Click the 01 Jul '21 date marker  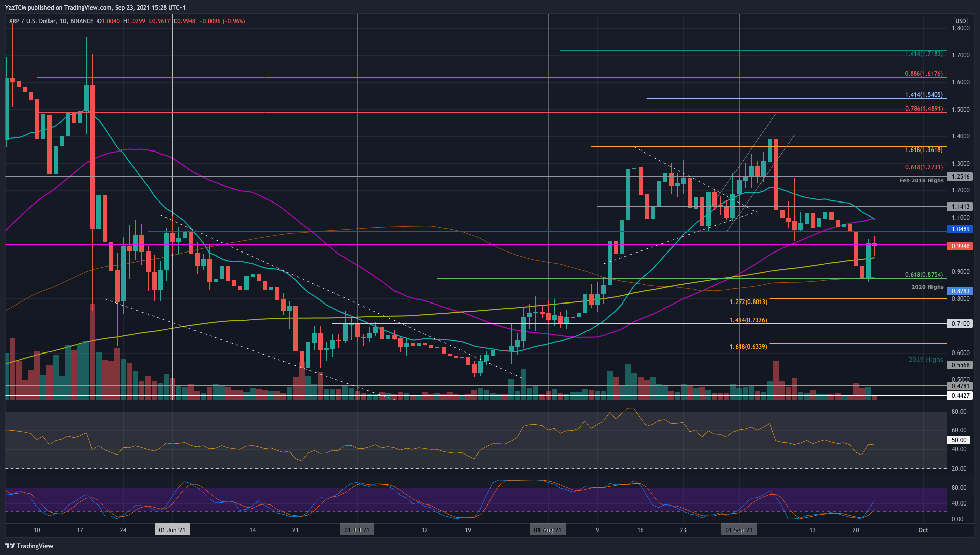click(357, 530)
